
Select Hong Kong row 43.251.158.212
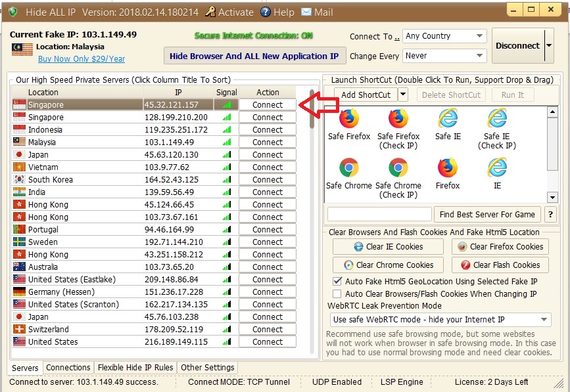tap(154, 254)
